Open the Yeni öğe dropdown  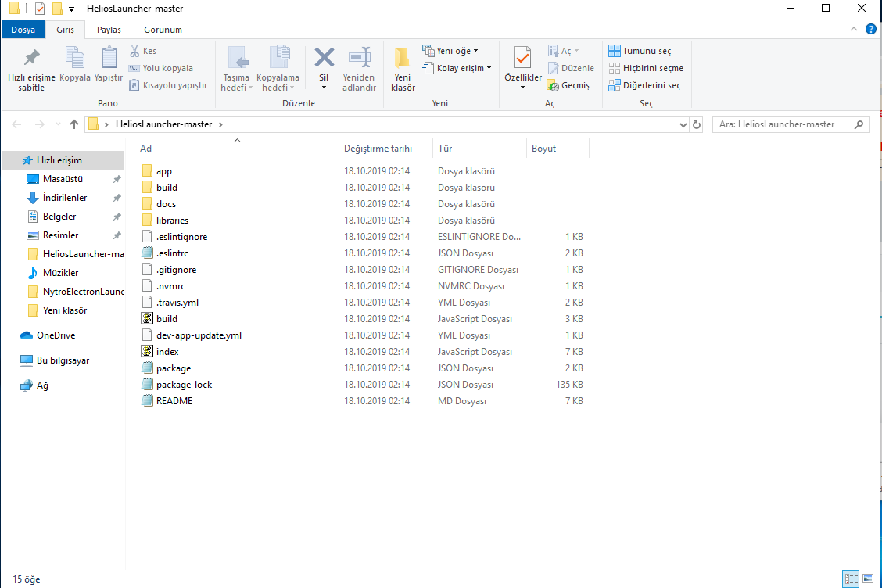[450, 51]
